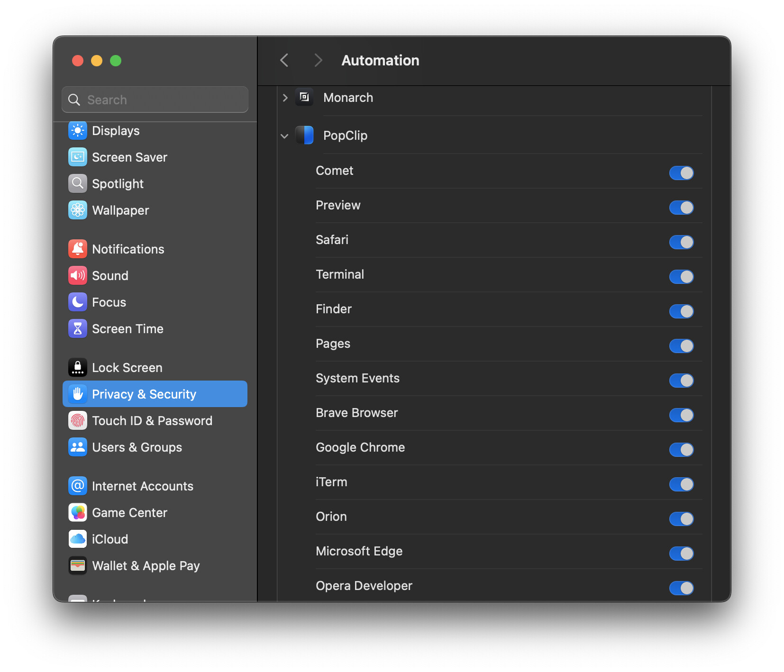Click the Displays icon in sidebar
The height and width of the screenshot is (672, 784).
(78, 131)
